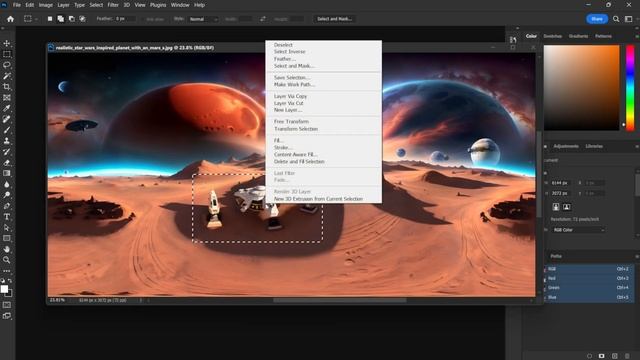Choose Add to Selection mode
This screenshot has width=640, height=360.
[x=60, y=19]
